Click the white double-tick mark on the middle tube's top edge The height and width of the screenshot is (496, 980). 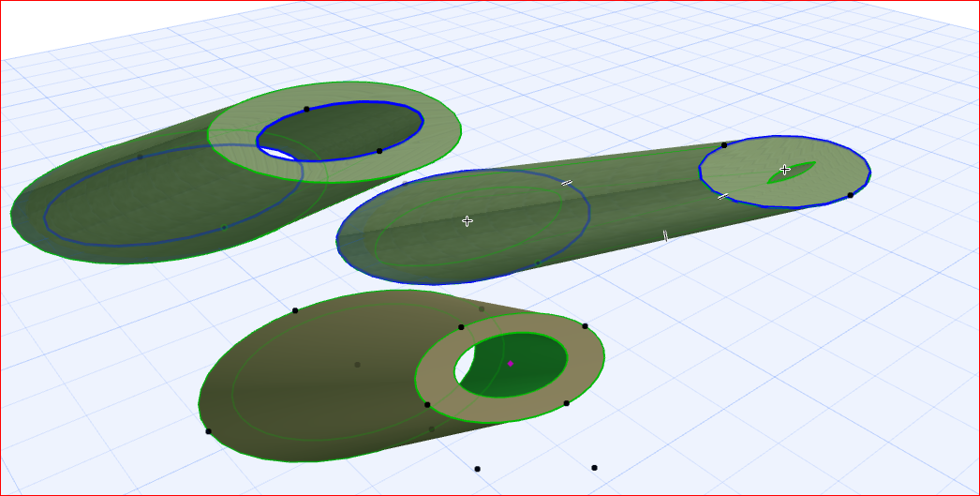click(x=566, y=183)
